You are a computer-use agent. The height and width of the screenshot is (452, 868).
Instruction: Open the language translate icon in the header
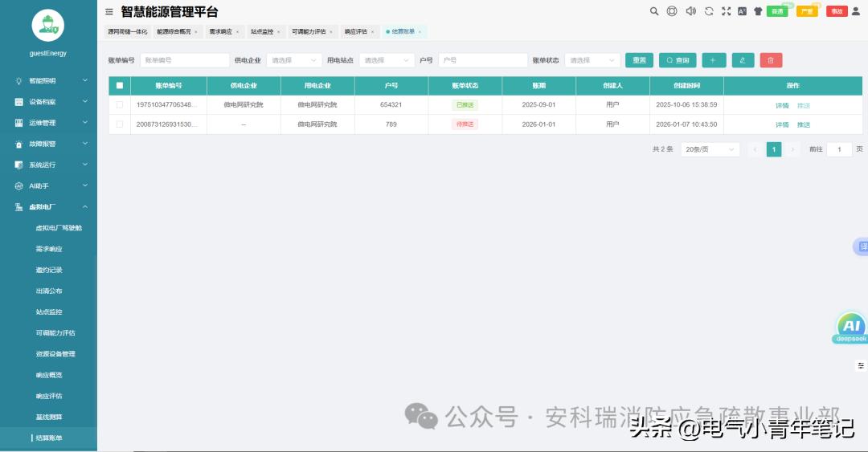[742, 11]
